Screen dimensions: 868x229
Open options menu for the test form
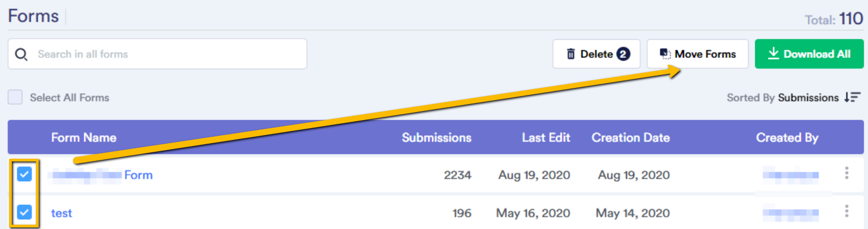point(847,211)
